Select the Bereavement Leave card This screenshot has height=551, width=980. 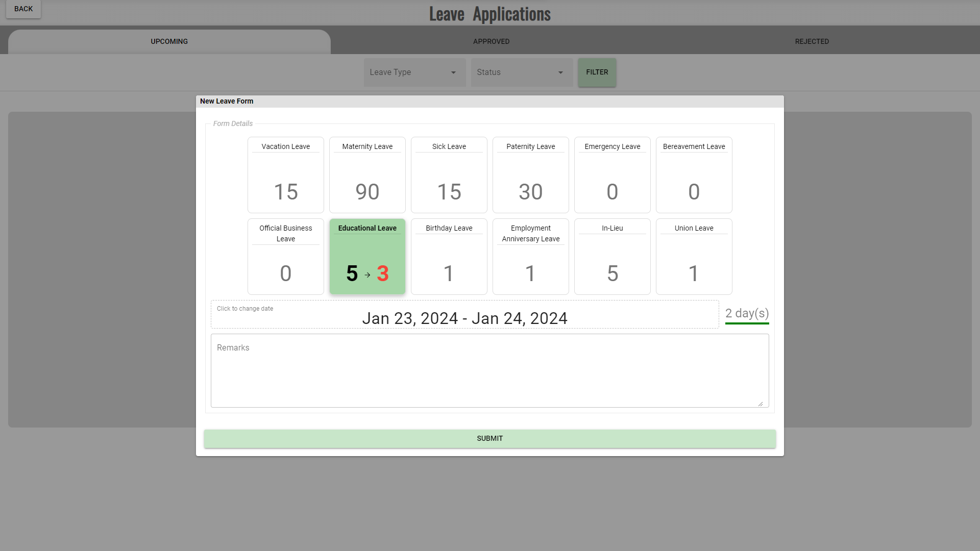(x=694, y=175)
